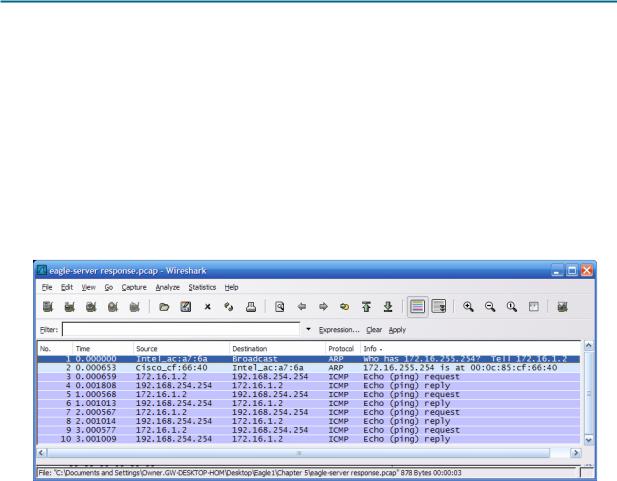
Task: Restart the running capture icon
Action: click(135, 307)
